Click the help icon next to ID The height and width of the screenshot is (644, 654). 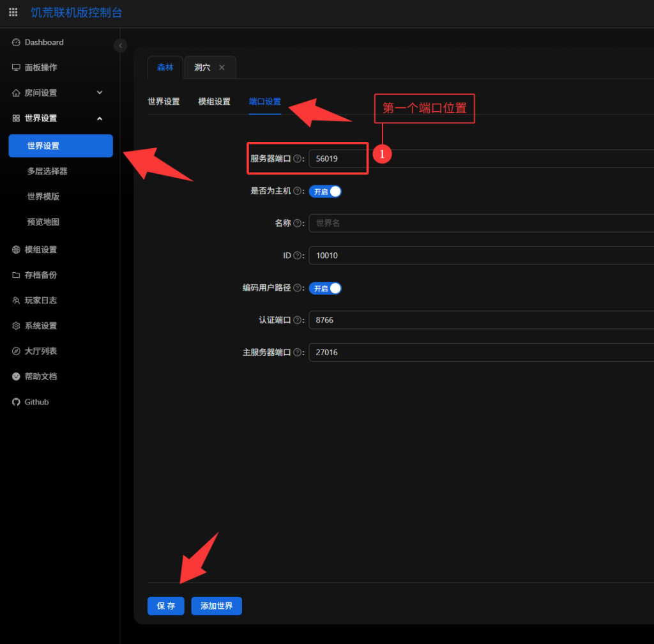click(297, 256)
